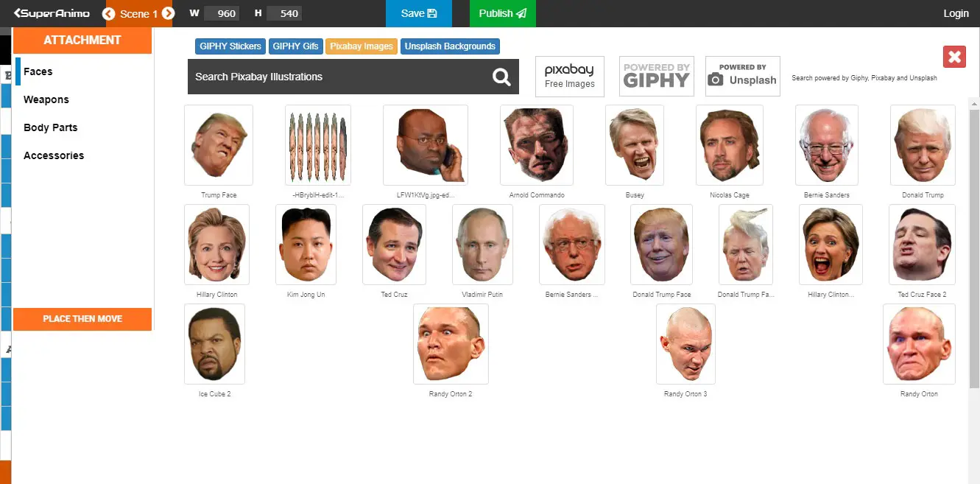Viewport: 980px width, 484px height.
Task: Click the Pixabay Free Images logo
Action: tap(569, 77)
